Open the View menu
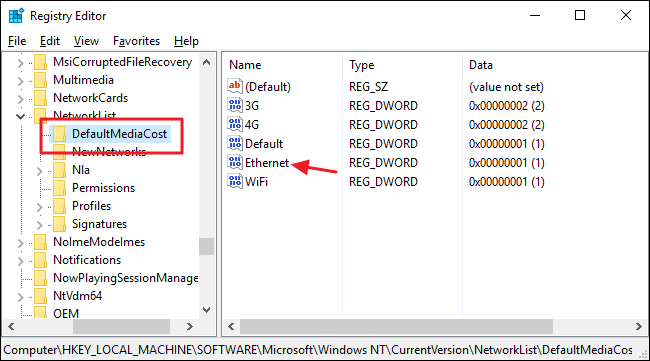 point(86,41)
